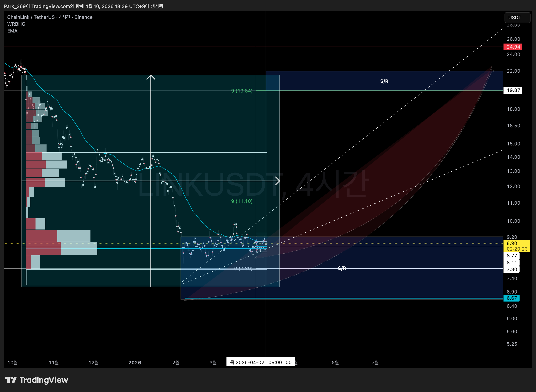The width and height of the screenshot is (536, 392).
Task: Click the Park_369 TradingView.com header caption
Action: tap(83, 6)
